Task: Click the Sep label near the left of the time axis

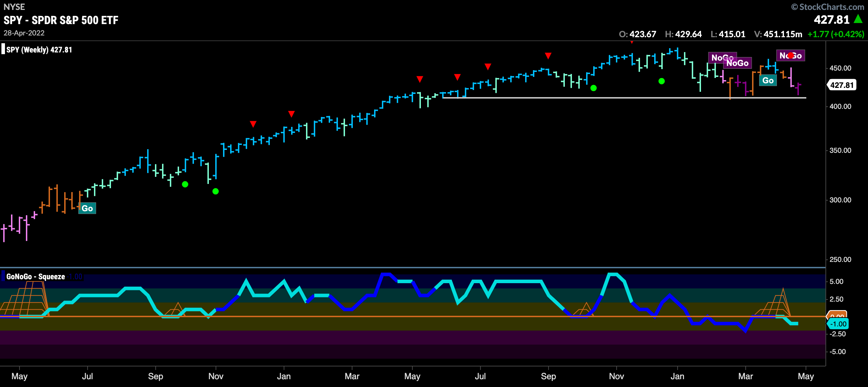Action: pos(156,376)
